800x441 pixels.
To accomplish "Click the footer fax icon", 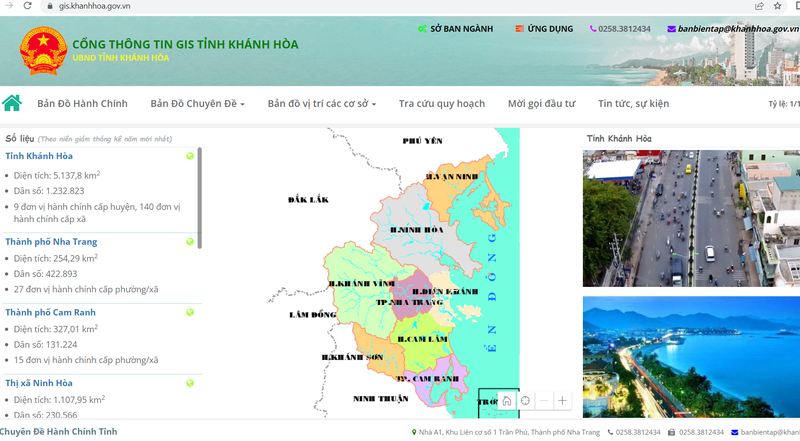I will pos(671,432).
